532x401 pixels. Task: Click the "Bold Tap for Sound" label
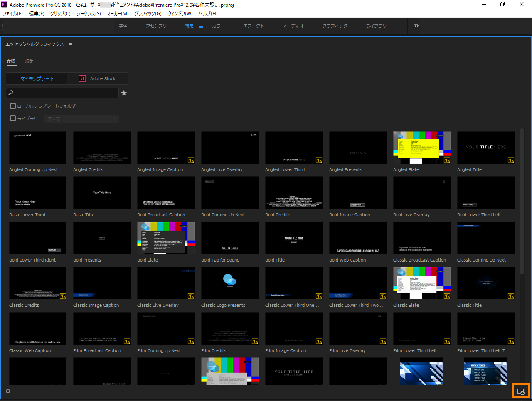point(220,260)
